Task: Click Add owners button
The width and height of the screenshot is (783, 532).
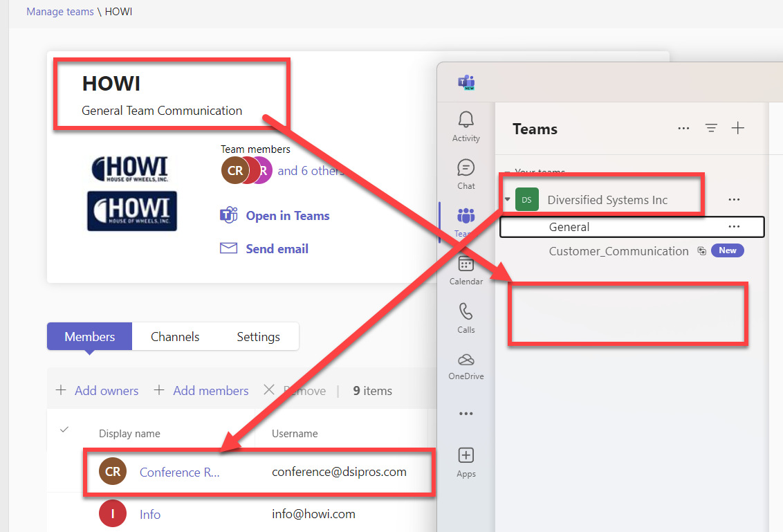Action: (97, 391)
